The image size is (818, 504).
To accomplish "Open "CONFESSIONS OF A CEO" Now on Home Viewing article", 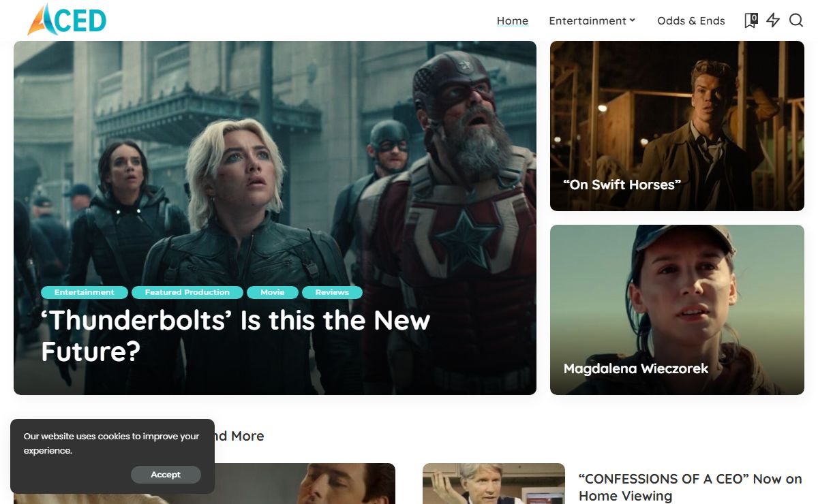I will point(691,487).
